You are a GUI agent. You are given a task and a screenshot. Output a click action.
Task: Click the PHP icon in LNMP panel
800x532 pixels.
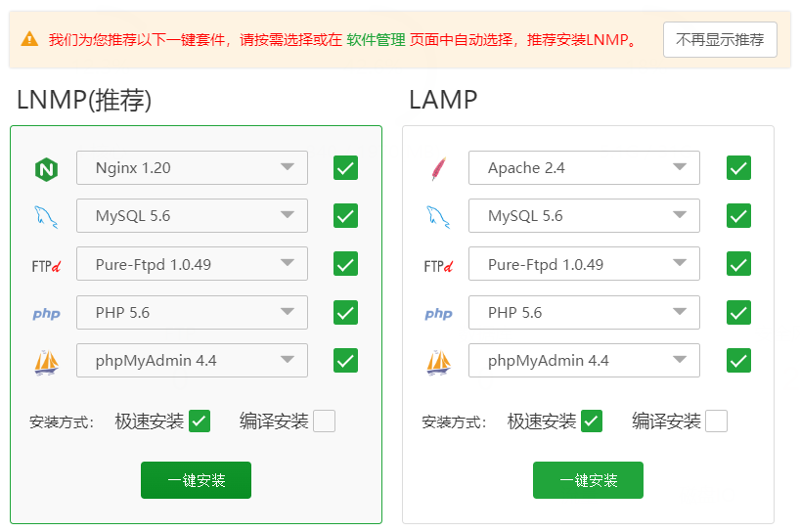point(46,314)
